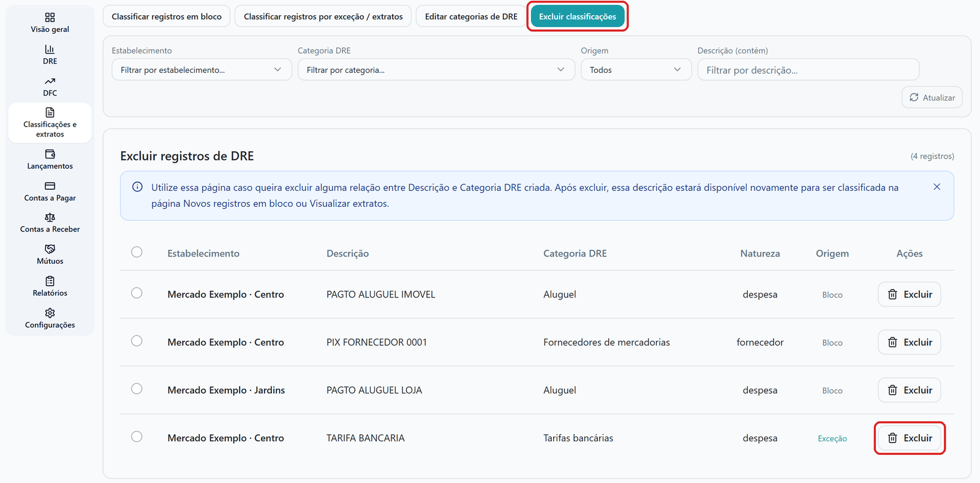Image resolution: width=980 pixels, height=483 pixels.
Task: Click the refresh icon in Atualizar
Action: click(x=914, y=97)
